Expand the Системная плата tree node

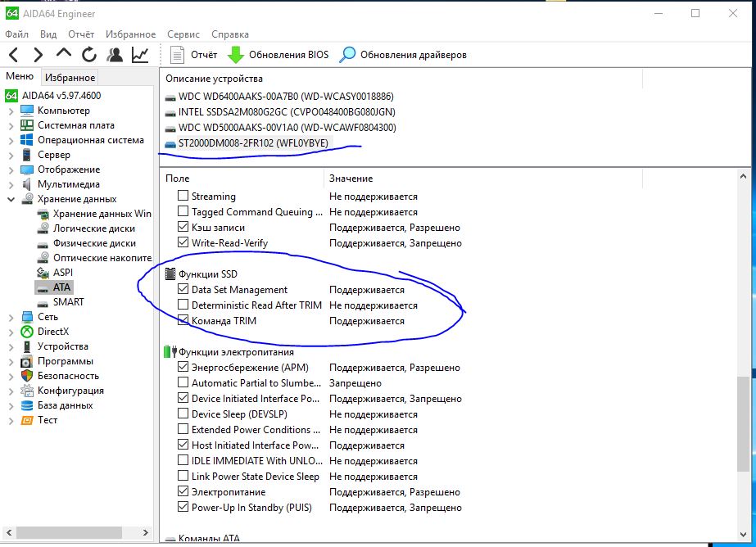coord(11,126)
